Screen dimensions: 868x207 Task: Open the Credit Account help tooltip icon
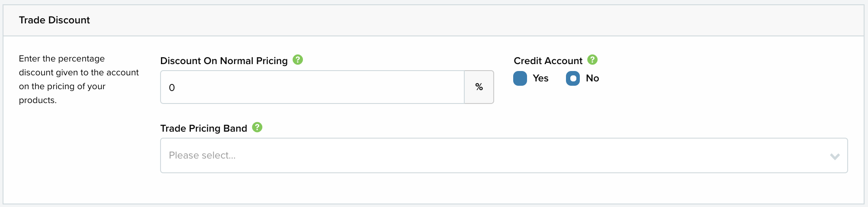(x=592, y=60)
